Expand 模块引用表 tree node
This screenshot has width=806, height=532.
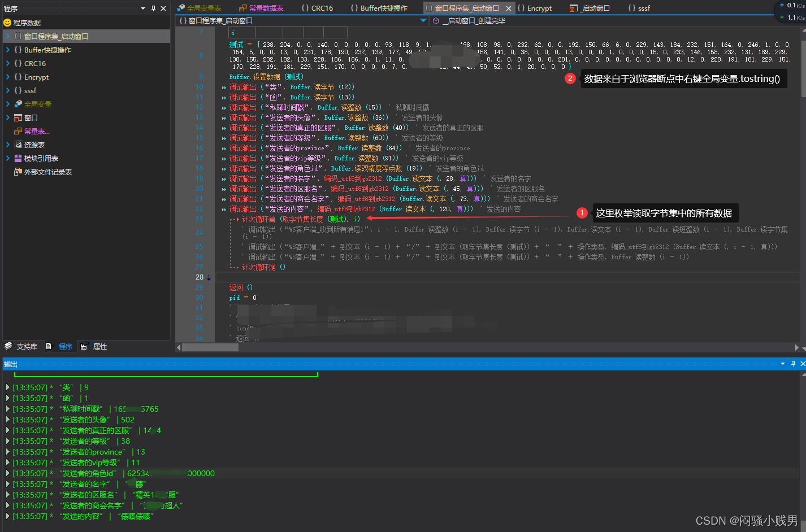point(8,158)
